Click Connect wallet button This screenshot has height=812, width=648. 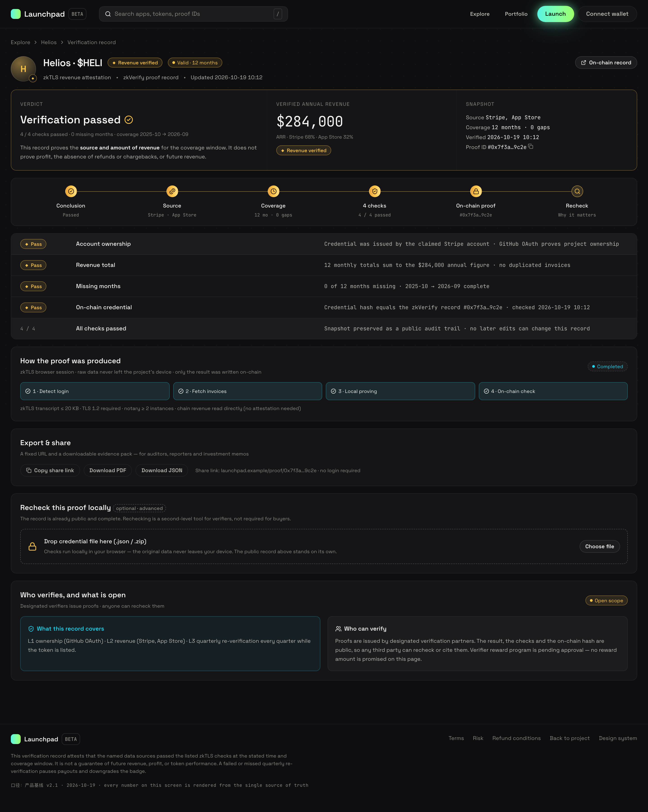click(607, 14)
